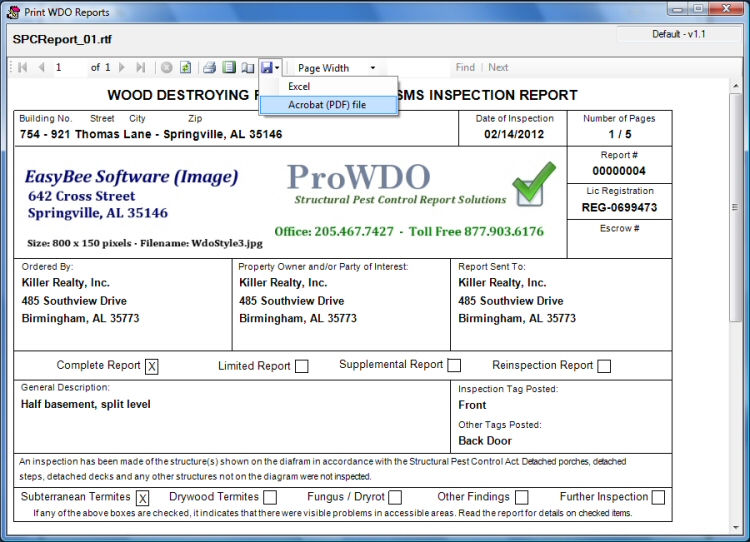
Task: Click license registration REG-0699473
Action: [x=619, y=207]
